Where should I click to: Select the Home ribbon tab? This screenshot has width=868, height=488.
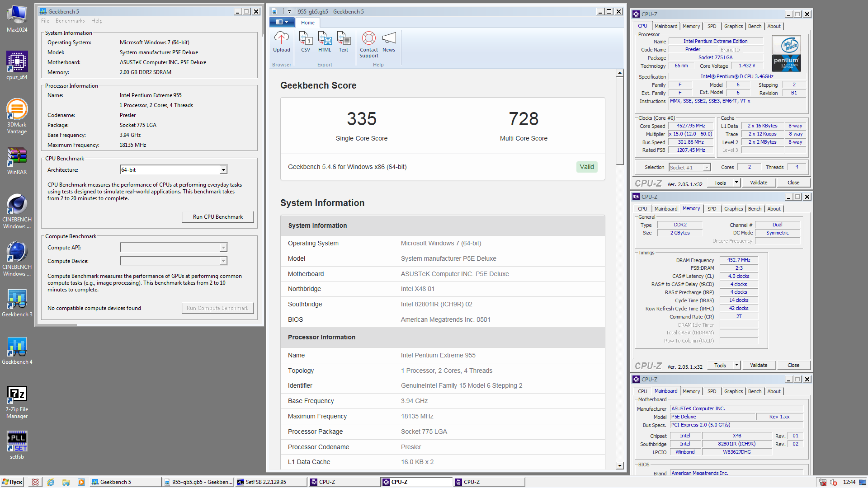(308, 23)
